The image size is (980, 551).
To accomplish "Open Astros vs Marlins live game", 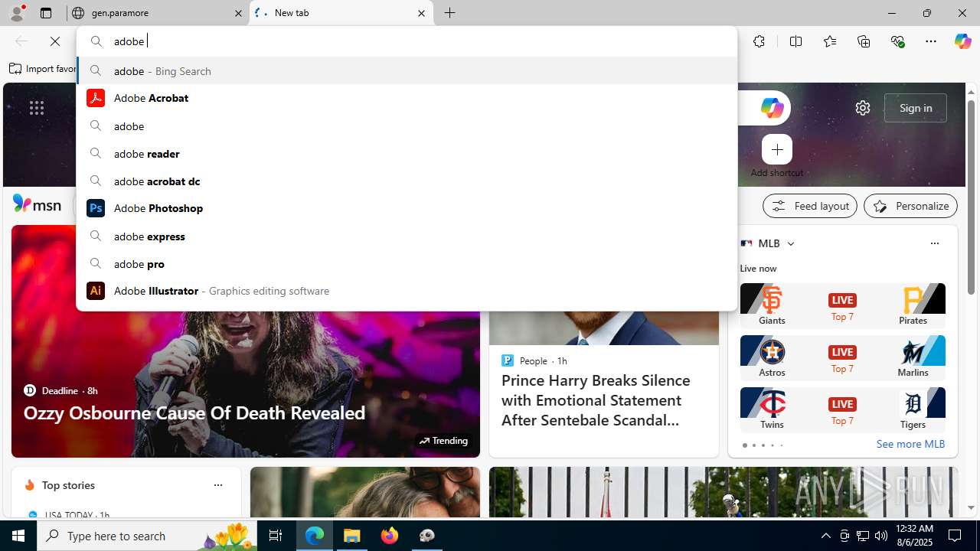I will 842,357.
